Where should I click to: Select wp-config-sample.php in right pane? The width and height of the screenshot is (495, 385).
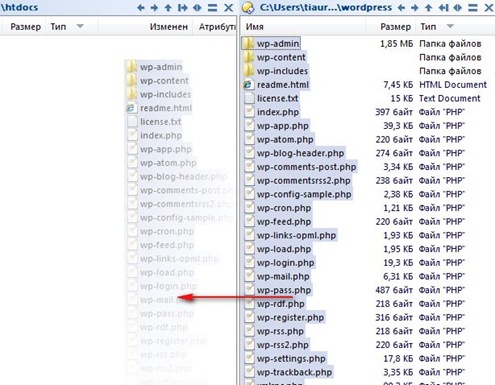[x=304, y=194]
